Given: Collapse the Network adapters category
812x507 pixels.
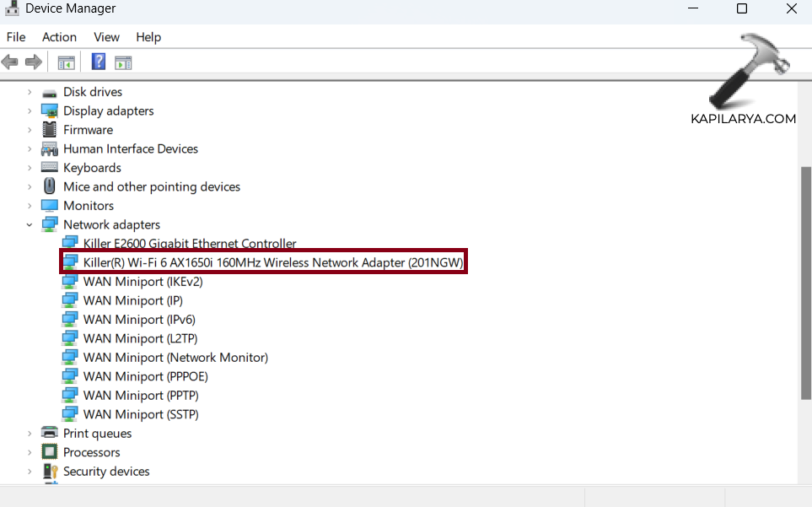Looking at the screenshot, I should tap(30, 225).
